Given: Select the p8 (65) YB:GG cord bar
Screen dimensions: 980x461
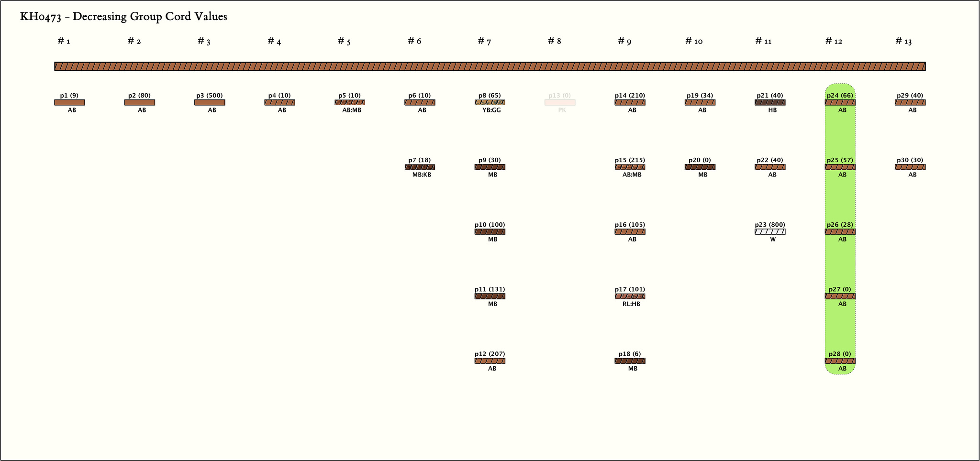Looking at the screenshot, I should click(490, 102).
